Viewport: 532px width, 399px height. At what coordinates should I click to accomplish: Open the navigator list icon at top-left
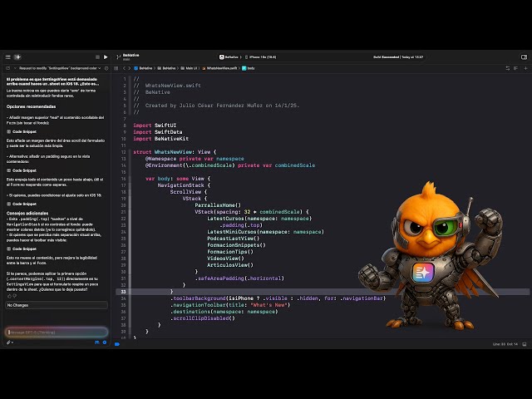7,57
